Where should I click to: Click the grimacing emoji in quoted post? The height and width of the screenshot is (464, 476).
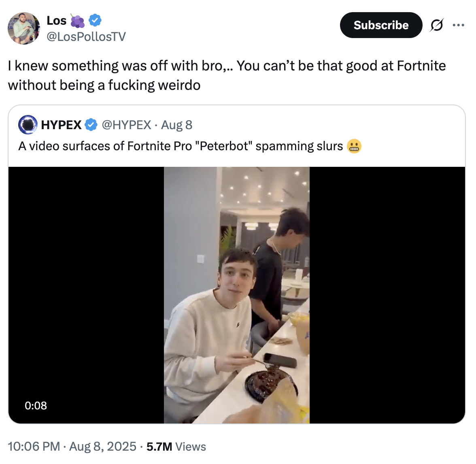click(354, 146)
